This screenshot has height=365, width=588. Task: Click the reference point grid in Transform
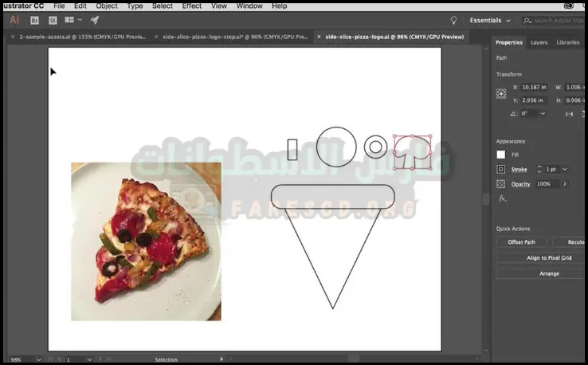coord(501,93)
